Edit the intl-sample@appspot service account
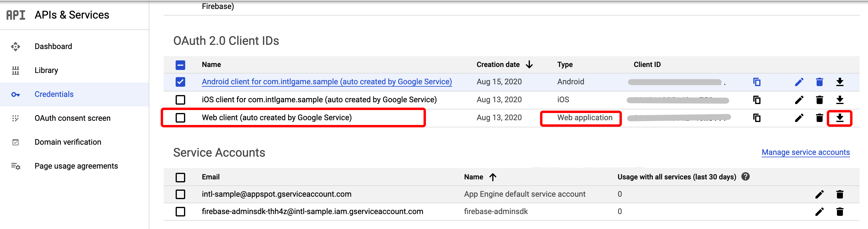Viewport: 868px width, 229px height. tap(820, 194)
